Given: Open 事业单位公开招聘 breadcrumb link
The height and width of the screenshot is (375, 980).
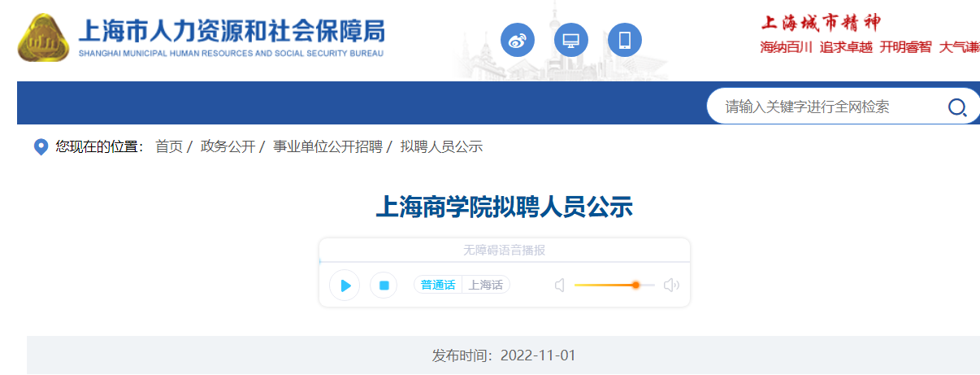Looking at the screenshot, I should [x=327, y=147].
